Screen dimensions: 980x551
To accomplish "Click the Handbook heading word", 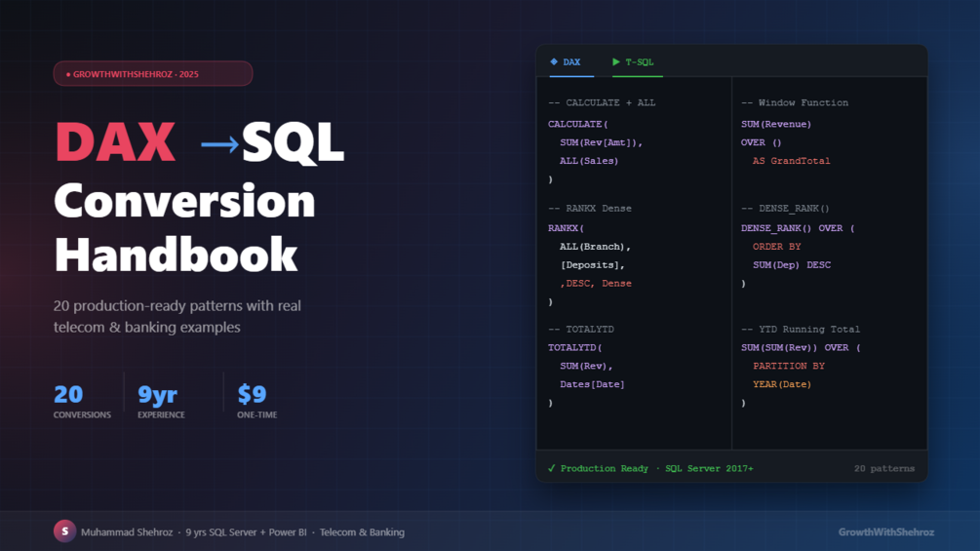I will (176, 255).
